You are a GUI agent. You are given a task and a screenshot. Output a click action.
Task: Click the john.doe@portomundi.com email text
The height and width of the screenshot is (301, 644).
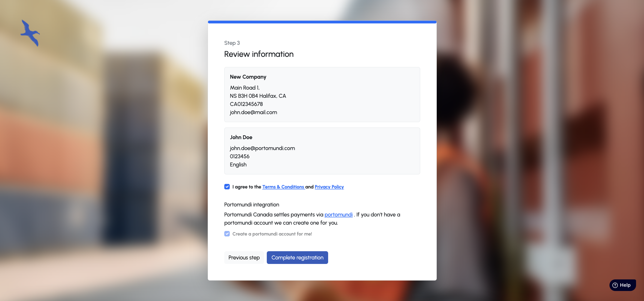pos(262,148)
